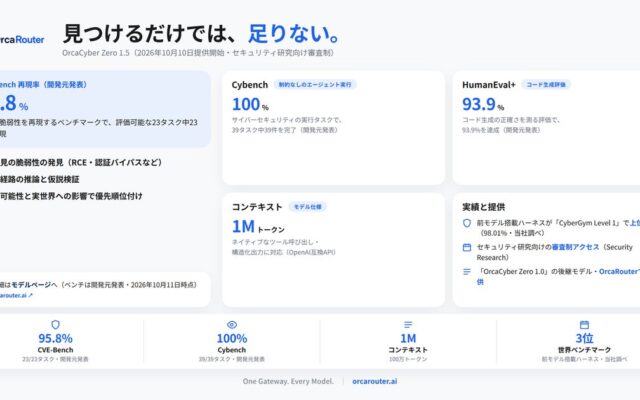Viewport: 640px width, 400px height.
Task: Click the (98.01%・当社調べ) text
Action: [x=512, y=233]
